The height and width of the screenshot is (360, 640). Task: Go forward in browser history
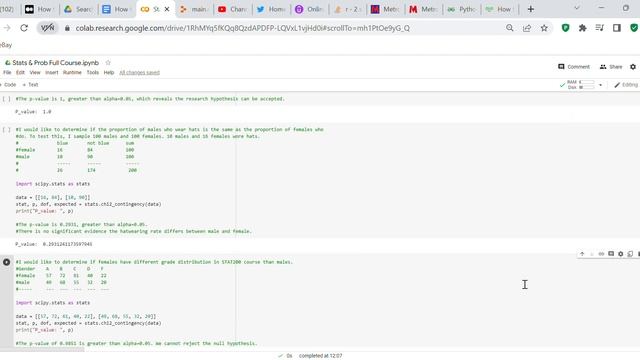click(x=7, y=28)
